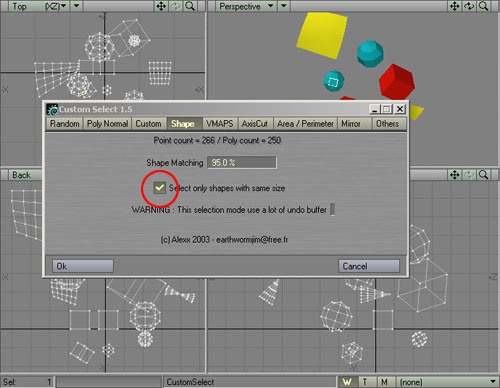The height and width of the screenshot is (388, 500).
Task: Click the Top viewport zoom magnifier icon
Action: coord(190,6)
